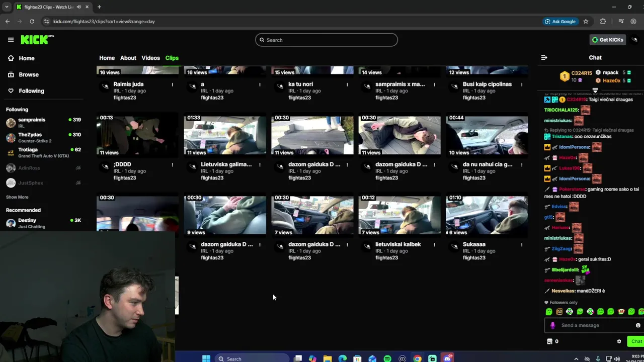644x362 pixels.
Task: Open the emoji picker in message box
Action: pos(638,325)
